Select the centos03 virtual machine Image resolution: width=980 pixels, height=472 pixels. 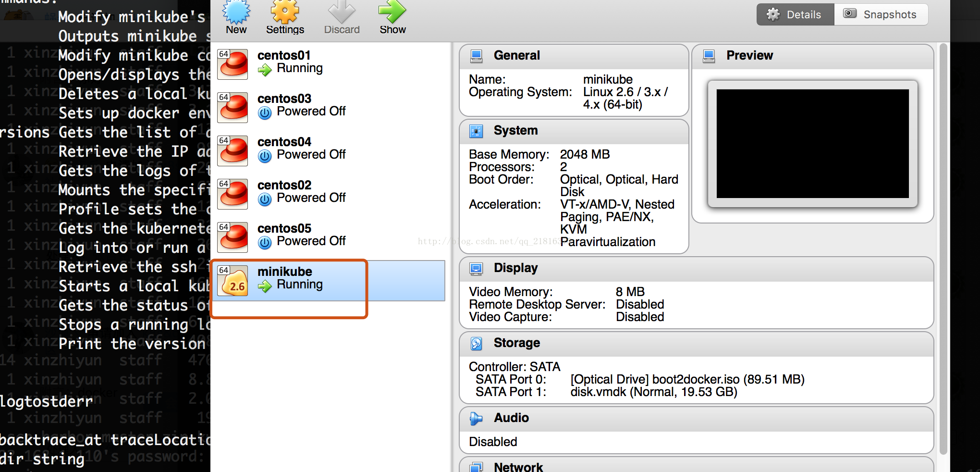tap(328, 107)
